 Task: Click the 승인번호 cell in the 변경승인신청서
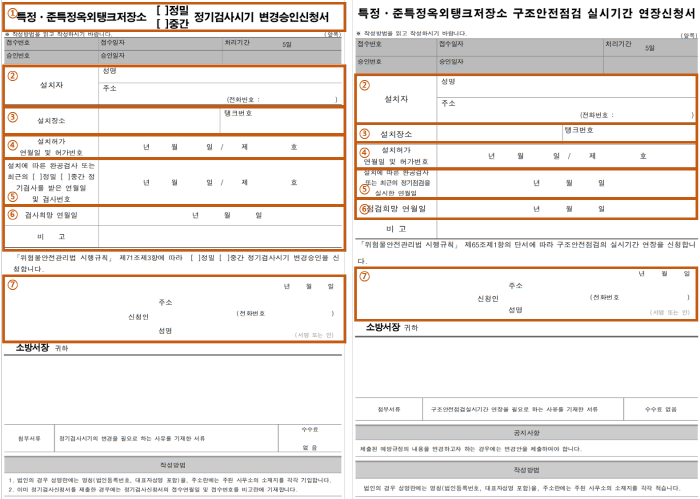(x=51, y=57)
